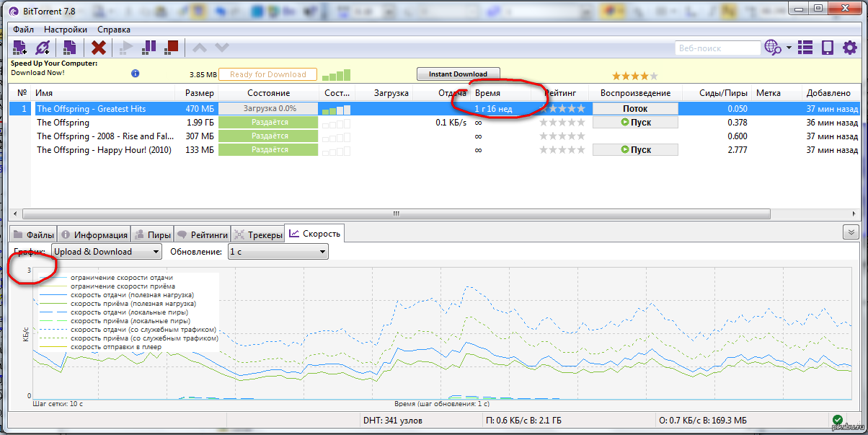This screenshot has width=868, height=435.
Task: Click the Create New Torrent icon
Action: (x=69, y=48)
